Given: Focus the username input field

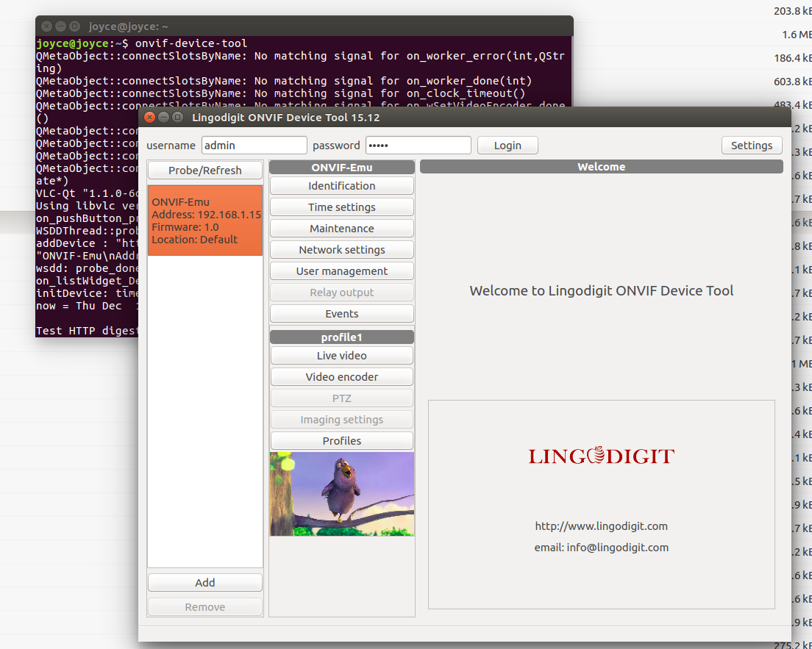Looking at the screenshot, I should [254, 146].
